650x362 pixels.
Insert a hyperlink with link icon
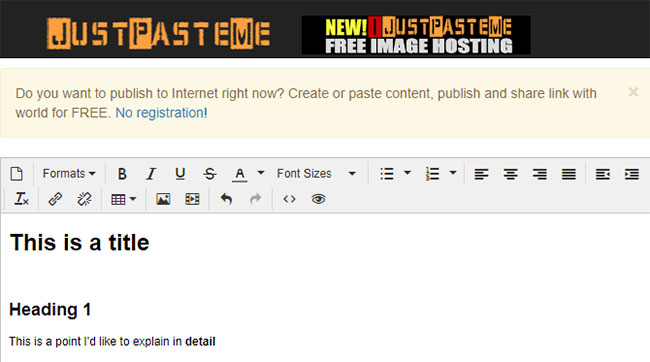(55, 199)
